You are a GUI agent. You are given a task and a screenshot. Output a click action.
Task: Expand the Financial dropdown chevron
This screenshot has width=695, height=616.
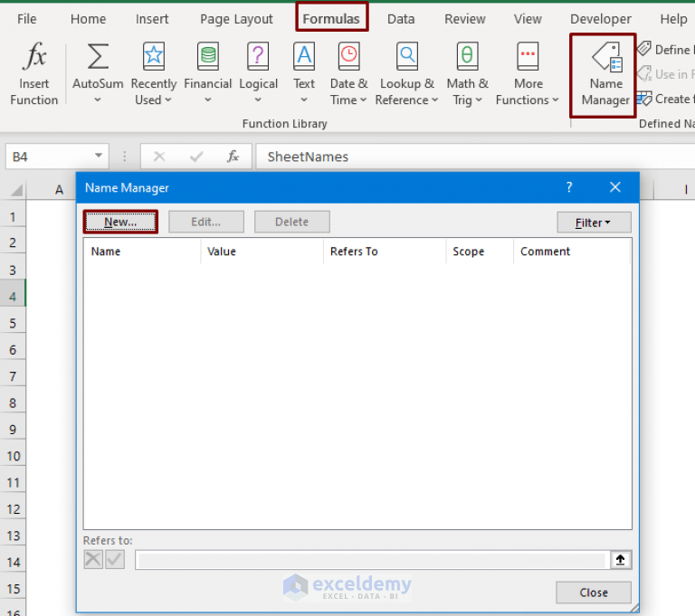(x=207, y=100)
